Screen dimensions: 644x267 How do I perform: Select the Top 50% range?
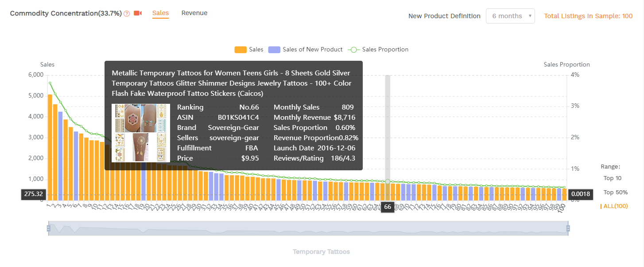pos(615,192)
